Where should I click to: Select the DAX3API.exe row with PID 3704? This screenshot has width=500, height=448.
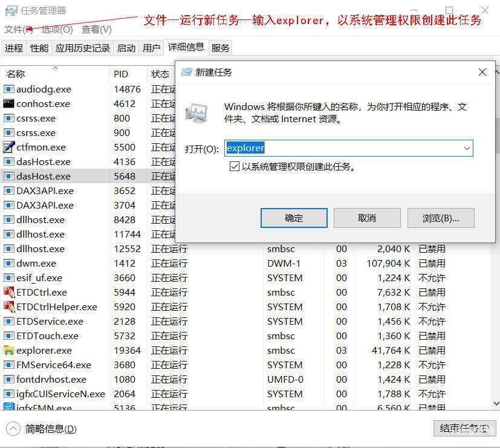pos(88,205)
